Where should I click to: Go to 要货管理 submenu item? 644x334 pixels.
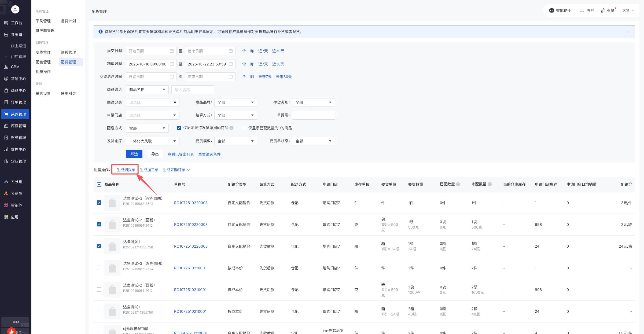[43, 52]
